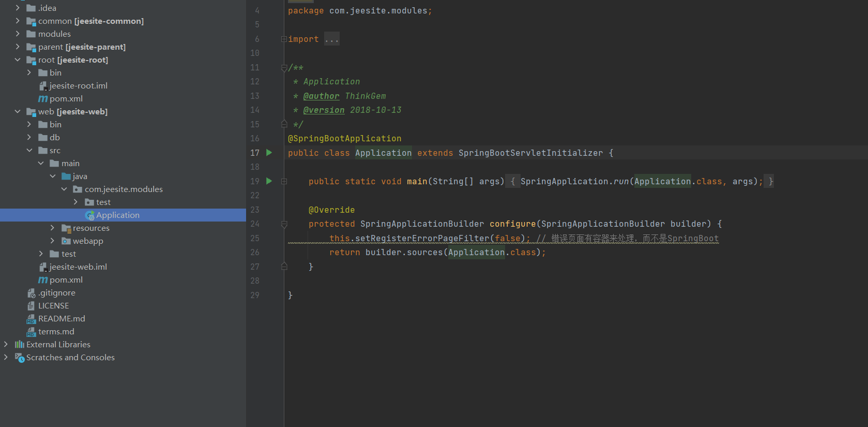This screenshot has height=427, width=868.
Task: Collapse configure method fold at line 24
Action: (284, 224)
